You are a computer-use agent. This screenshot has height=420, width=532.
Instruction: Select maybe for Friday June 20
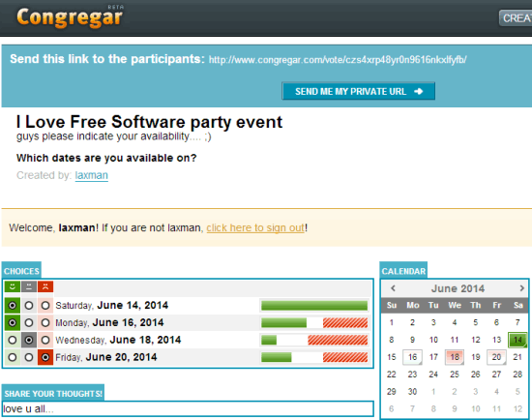29,357
